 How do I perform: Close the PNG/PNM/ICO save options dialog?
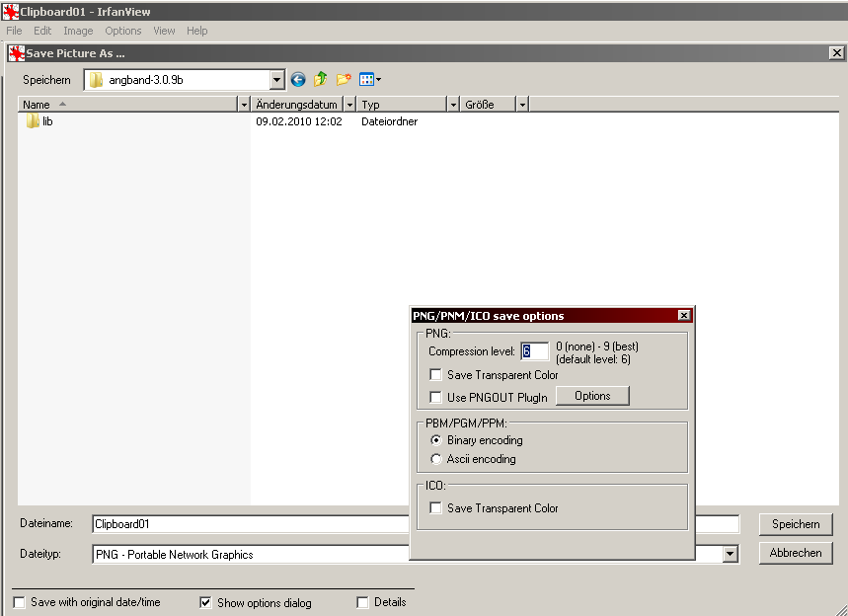click(x=684, y=315)
